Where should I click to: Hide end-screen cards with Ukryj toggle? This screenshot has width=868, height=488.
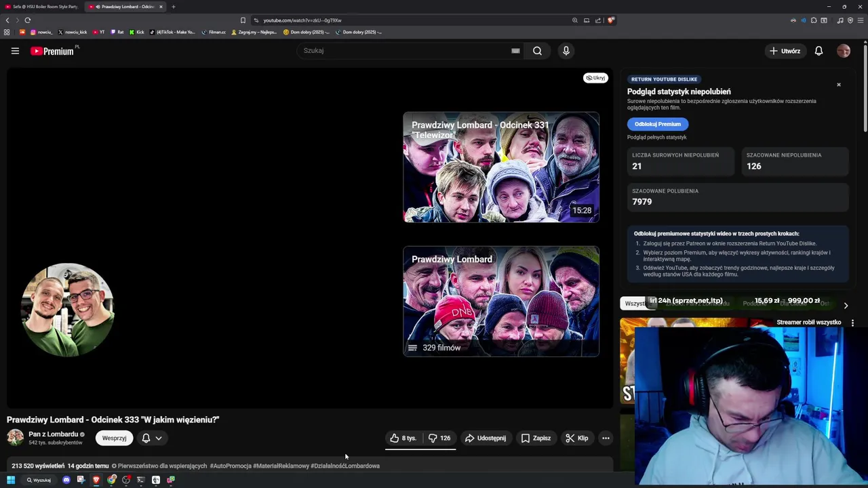pos(595,78)
